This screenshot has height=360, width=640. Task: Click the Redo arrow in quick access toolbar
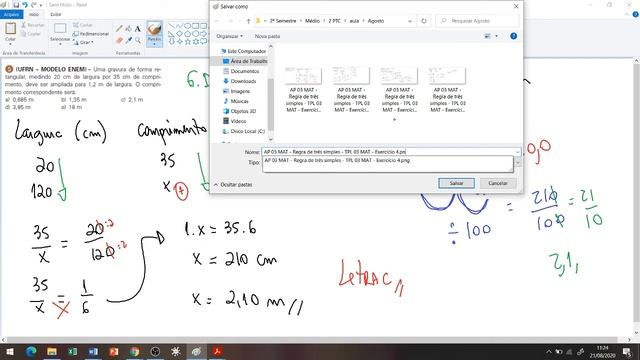[x=33, y=5]
